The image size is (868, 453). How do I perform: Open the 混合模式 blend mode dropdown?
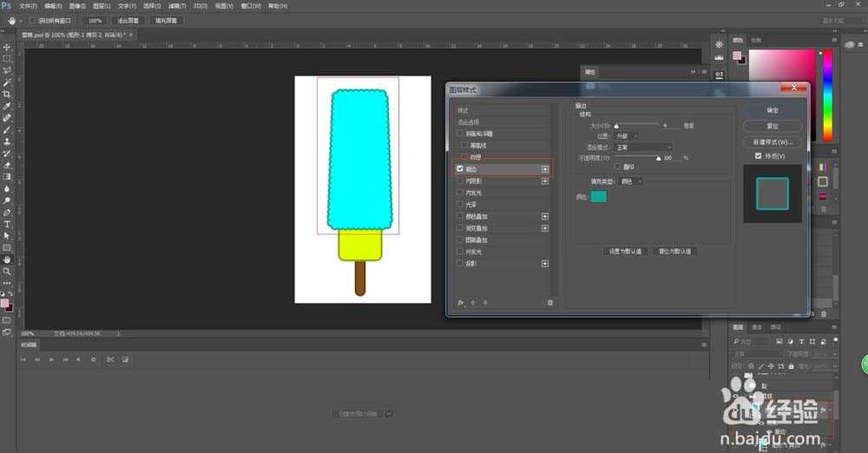(x=643, y=148)
